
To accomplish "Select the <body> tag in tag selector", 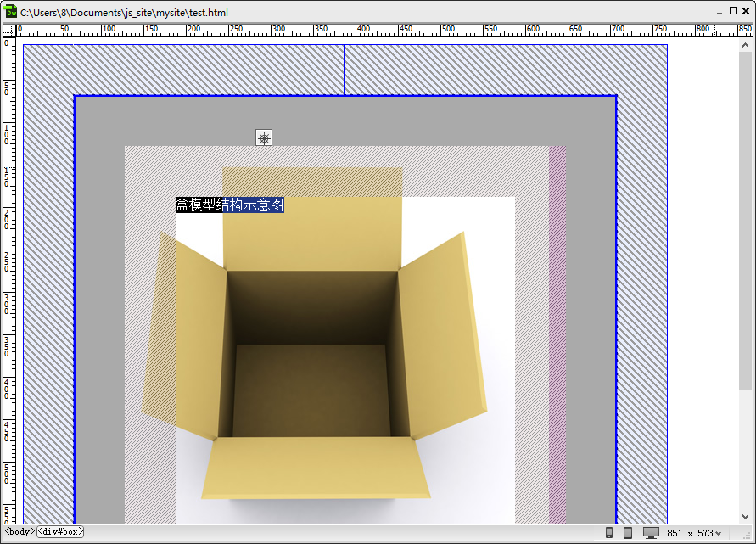I will (20, 532).
